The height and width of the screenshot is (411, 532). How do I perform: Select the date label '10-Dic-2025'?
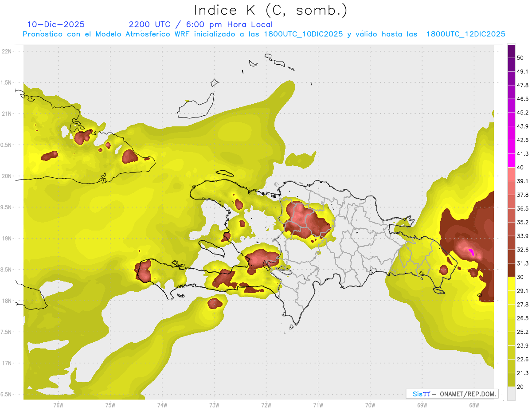56,24
